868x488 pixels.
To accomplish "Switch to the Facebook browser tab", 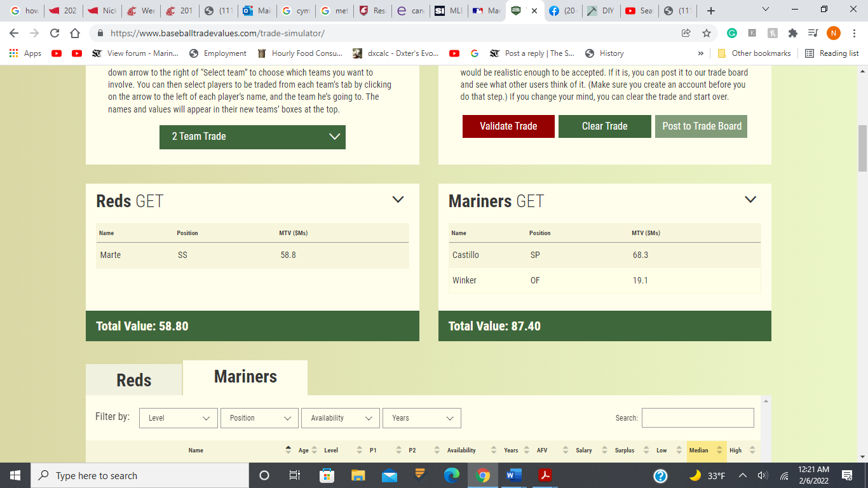I will coord(563,11).
